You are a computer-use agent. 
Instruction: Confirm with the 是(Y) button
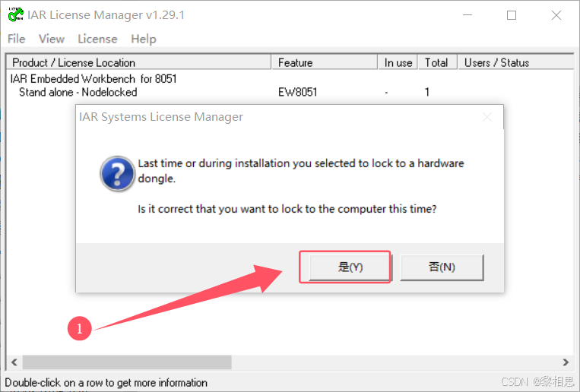pyautogui.click(x=350, y=267)
